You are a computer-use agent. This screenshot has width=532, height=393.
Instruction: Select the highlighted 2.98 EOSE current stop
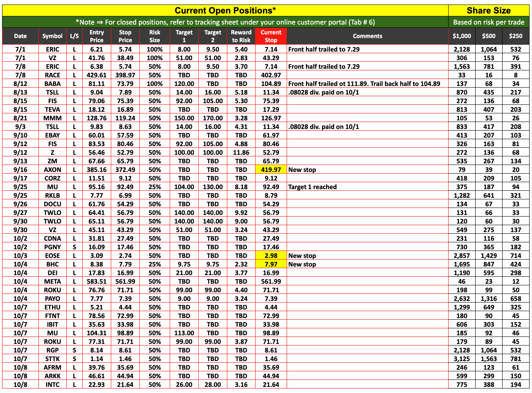pos(271,255)
